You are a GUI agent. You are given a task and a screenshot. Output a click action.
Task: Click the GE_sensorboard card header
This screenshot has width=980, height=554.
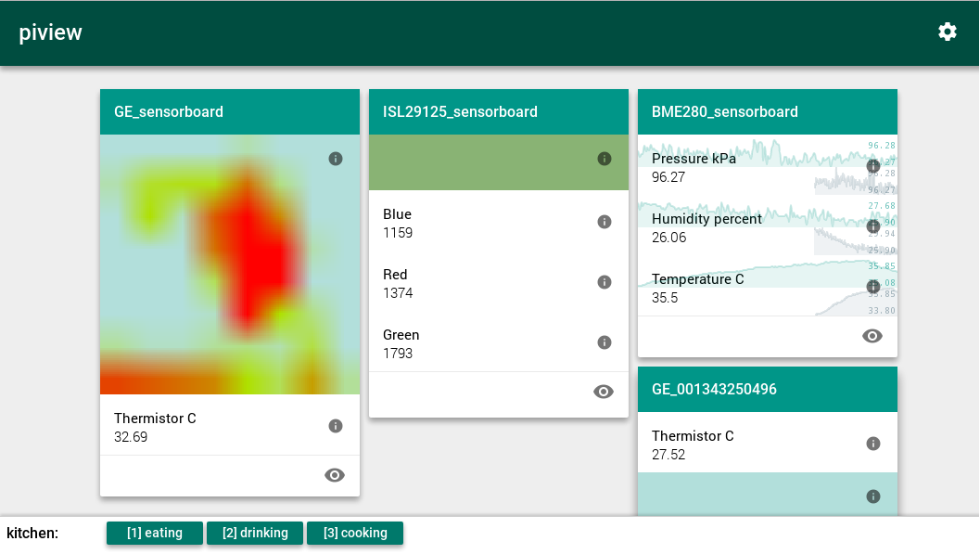click(x=230, y=112)
